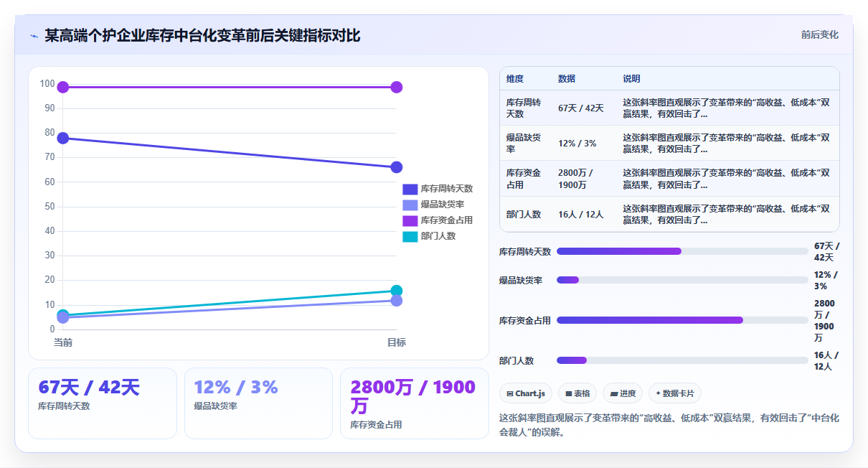Click the 库存周转天数 progress bar

682,251
